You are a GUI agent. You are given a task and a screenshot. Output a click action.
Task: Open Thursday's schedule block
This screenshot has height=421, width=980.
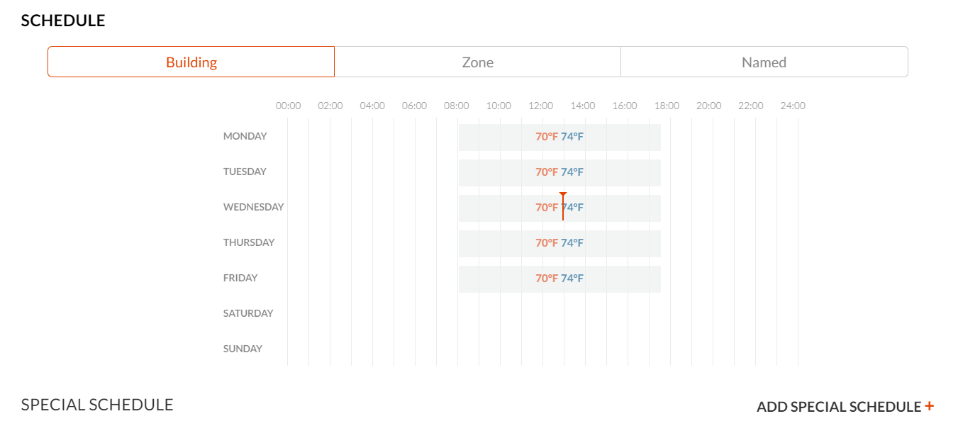tap(559, 244)
